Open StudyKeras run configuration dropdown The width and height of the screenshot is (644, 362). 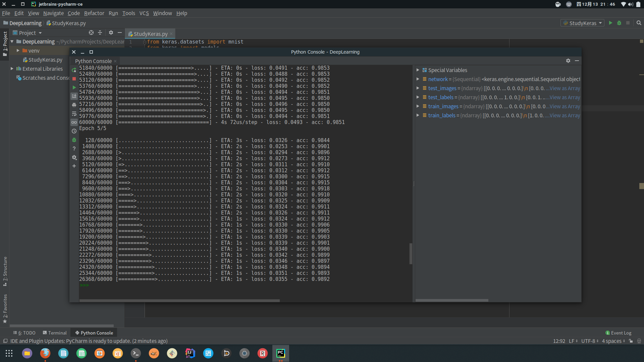pyautogui.click(x=582, y=23)
